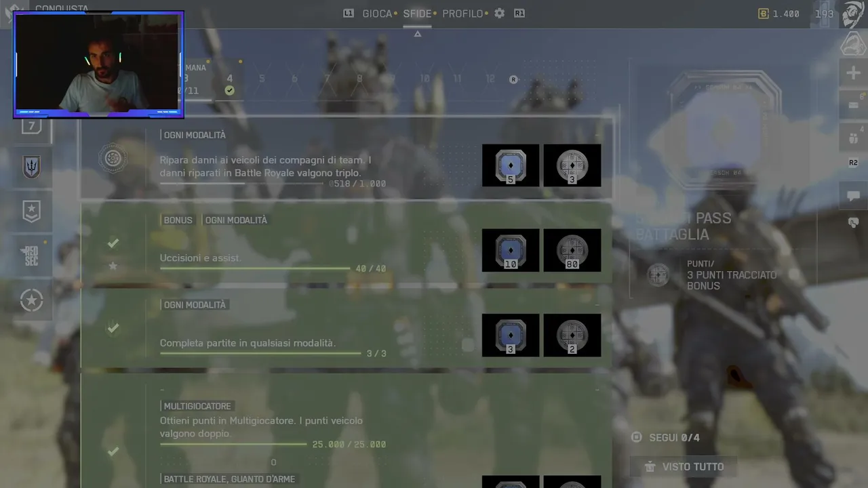This screenshot has width=868, height=488.
Task: Click the 1.400 currency balance
Action: 786,14
